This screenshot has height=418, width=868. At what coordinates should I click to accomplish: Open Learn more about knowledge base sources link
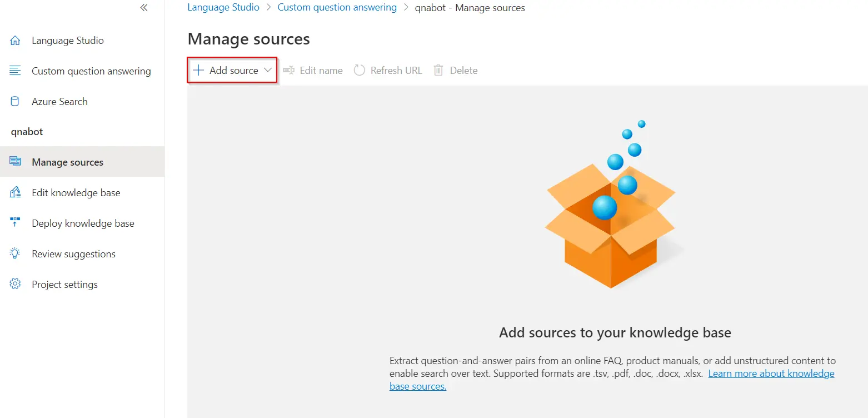(771, 374)
